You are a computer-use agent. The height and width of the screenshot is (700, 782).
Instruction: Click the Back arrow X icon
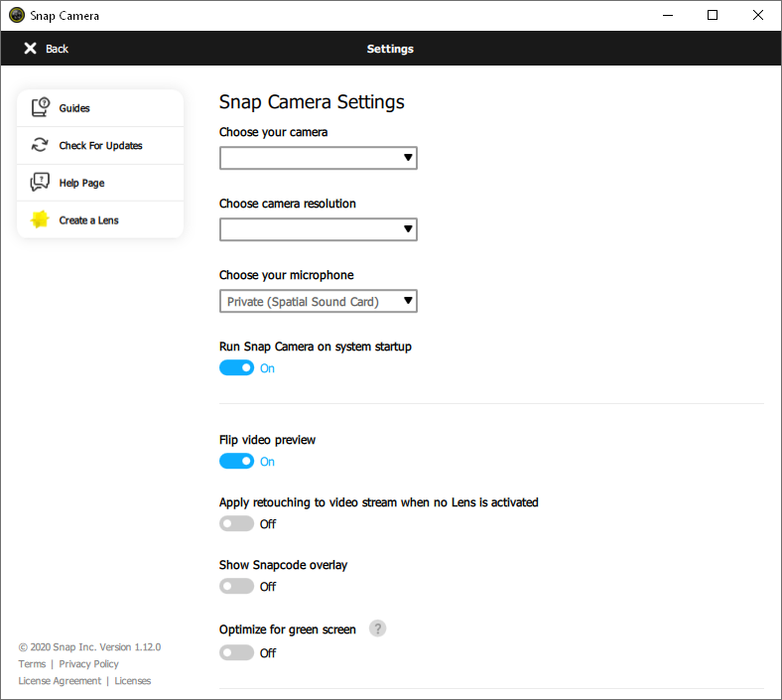(31, 49)
